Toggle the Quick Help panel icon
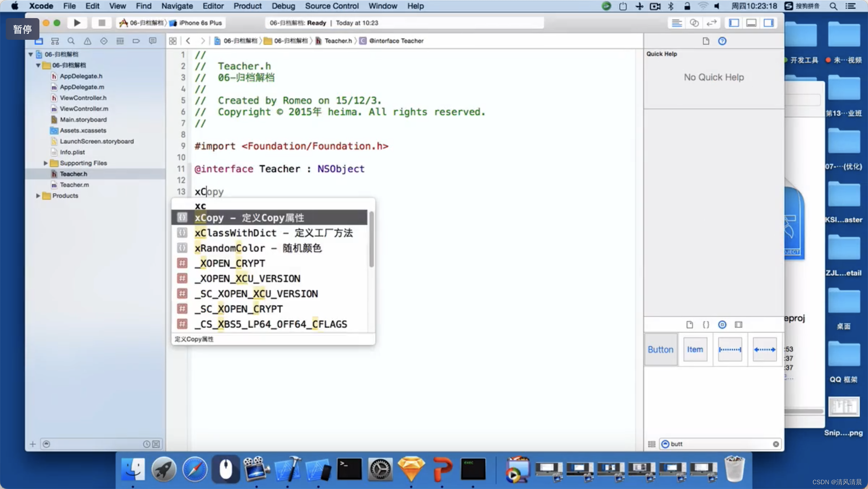 pyautogui.click(x=722, y=41)
